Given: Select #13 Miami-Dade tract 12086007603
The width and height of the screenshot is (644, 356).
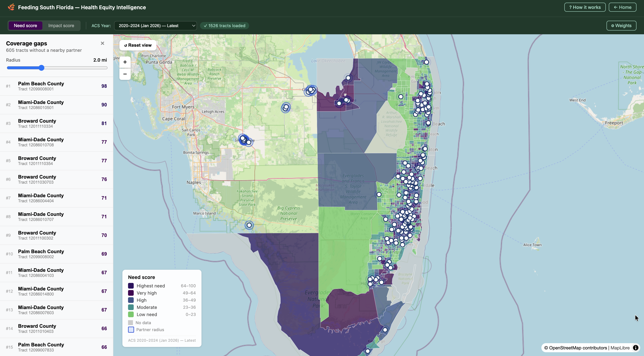Looking at the screenshot, I should 56,310.
